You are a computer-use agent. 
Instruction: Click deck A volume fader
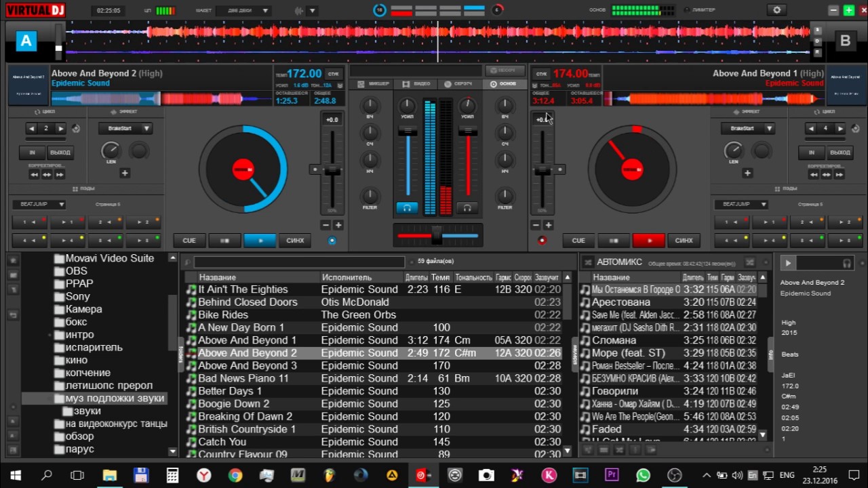[x=408, y=130]
